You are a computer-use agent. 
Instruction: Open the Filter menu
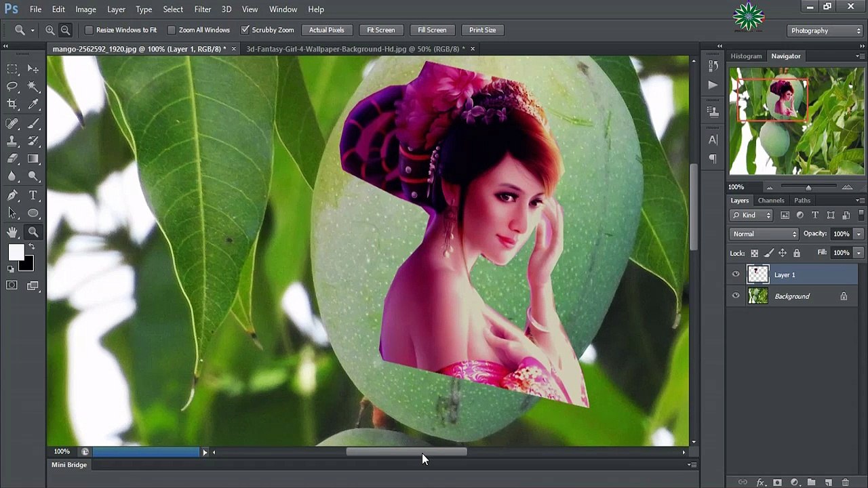click(203, 9)
